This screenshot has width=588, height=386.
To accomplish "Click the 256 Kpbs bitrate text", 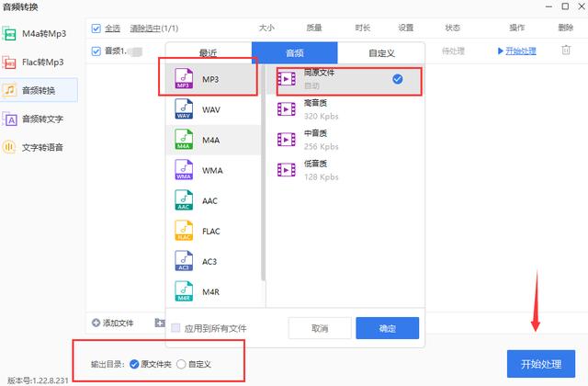I will 322,146.
